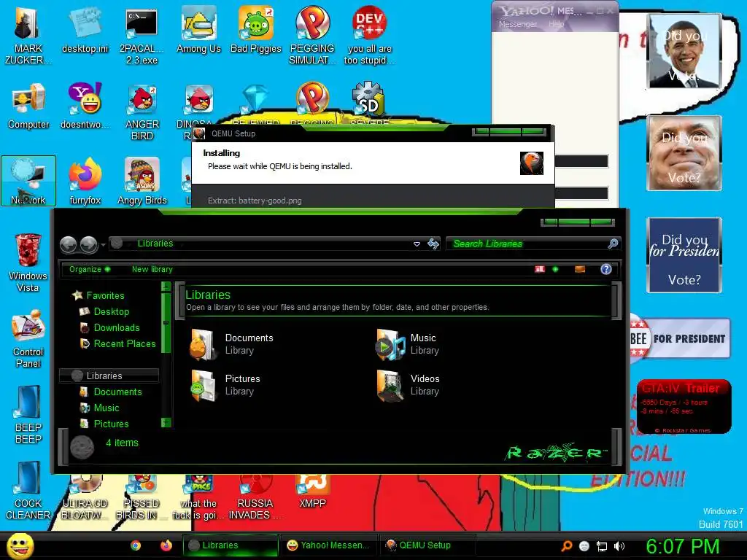Screen dimensions: 747x560
Task: Open Messenger menu in Yahoo Messenger
Action: [x=518, y=24]
